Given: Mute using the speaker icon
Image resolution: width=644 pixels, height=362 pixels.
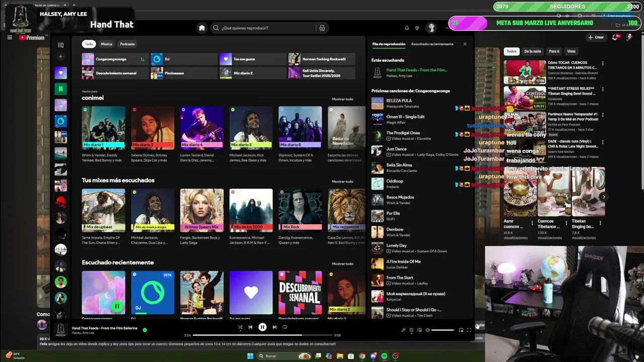Looking at the screenshot, I should coord(427,330).
